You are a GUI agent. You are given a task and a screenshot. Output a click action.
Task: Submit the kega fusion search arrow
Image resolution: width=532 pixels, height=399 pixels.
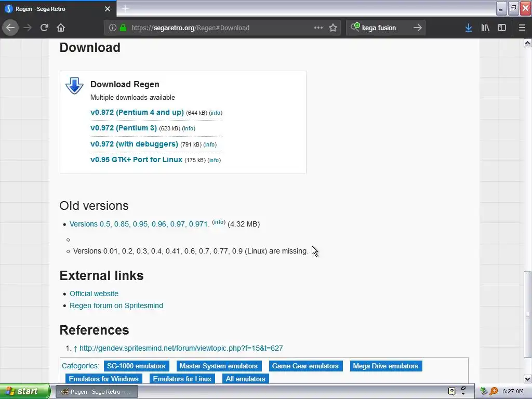pyautogui.click(x=418, y=28)
